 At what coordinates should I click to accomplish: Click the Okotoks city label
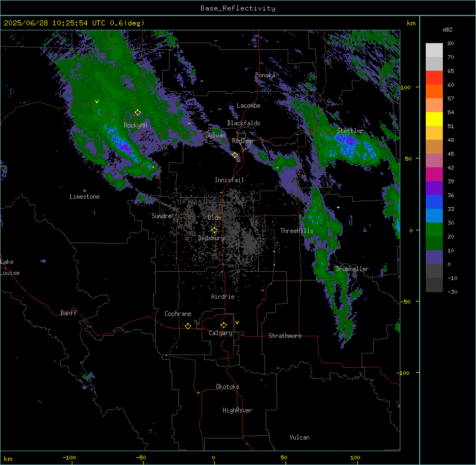228,387
